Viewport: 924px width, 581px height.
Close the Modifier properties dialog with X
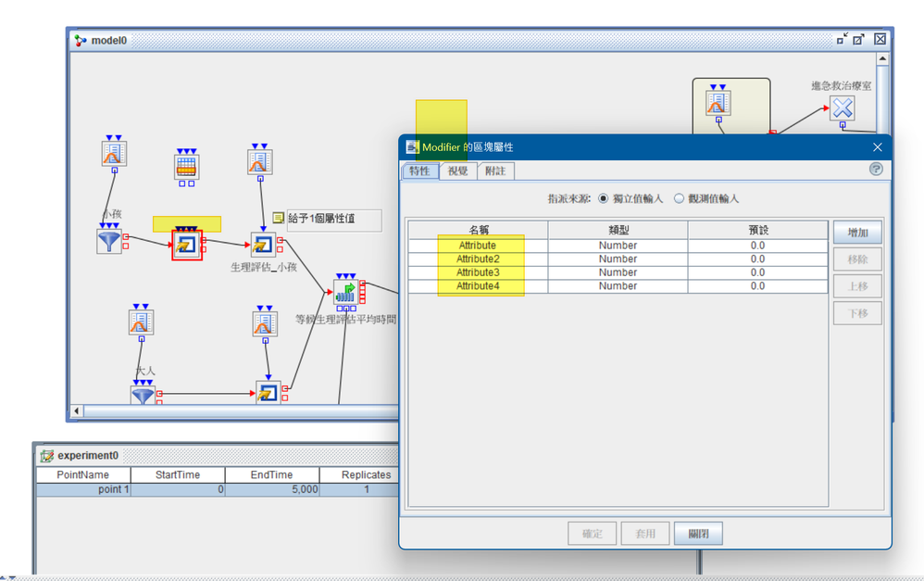(x=878, y=147)
